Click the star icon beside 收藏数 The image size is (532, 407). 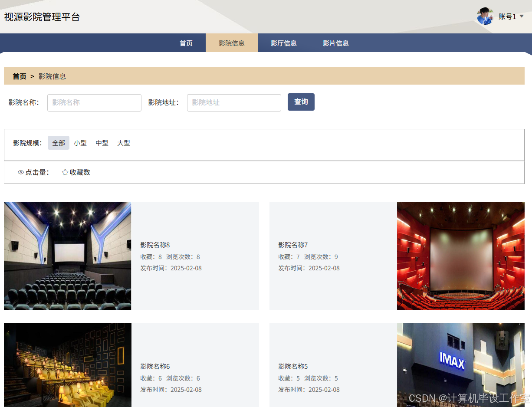pos(65,172)
